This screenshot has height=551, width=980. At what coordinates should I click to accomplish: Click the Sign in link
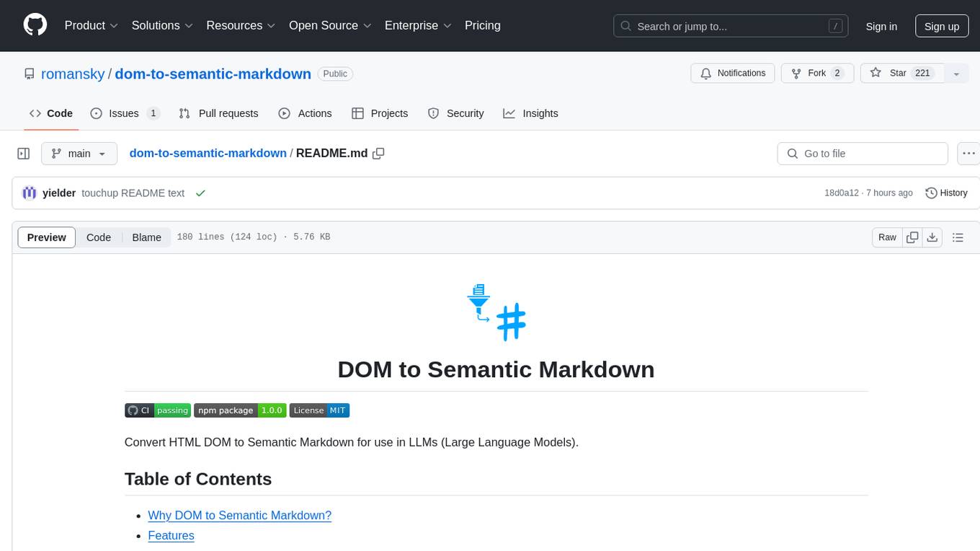[881, 26]
